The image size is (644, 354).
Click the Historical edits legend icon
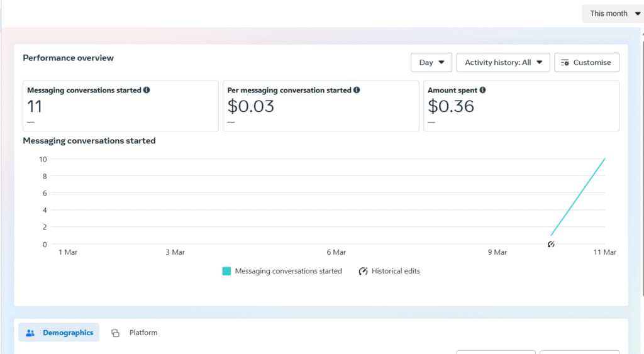pos(363,272)
